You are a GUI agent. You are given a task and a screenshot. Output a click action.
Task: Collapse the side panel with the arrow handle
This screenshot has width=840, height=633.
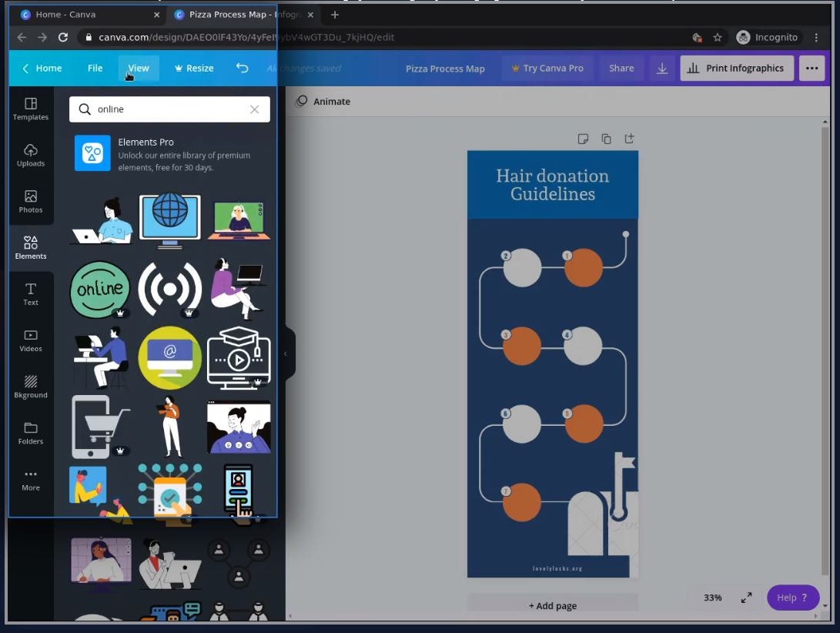(286, 353)
